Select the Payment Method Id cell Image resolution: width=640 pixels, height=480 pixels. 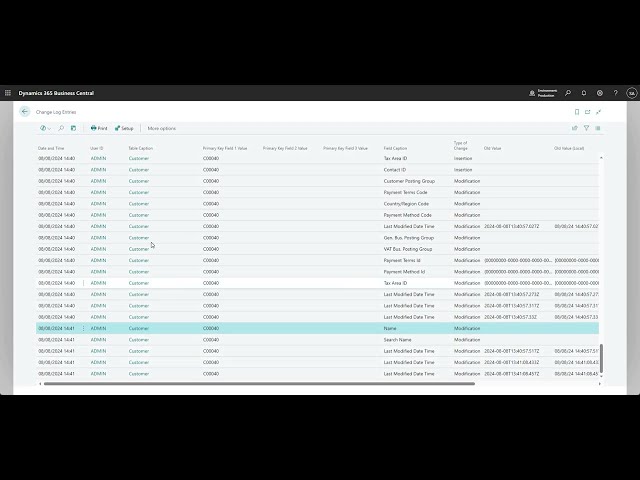pyautogui.click(x=404, y=271)
